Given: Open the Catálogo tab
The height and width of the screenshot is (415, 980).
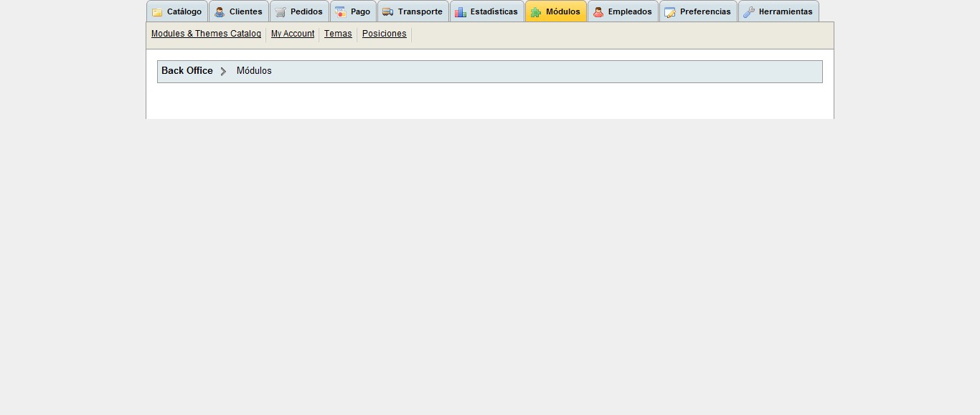Looking at the screenshot, I should (177, 11).
